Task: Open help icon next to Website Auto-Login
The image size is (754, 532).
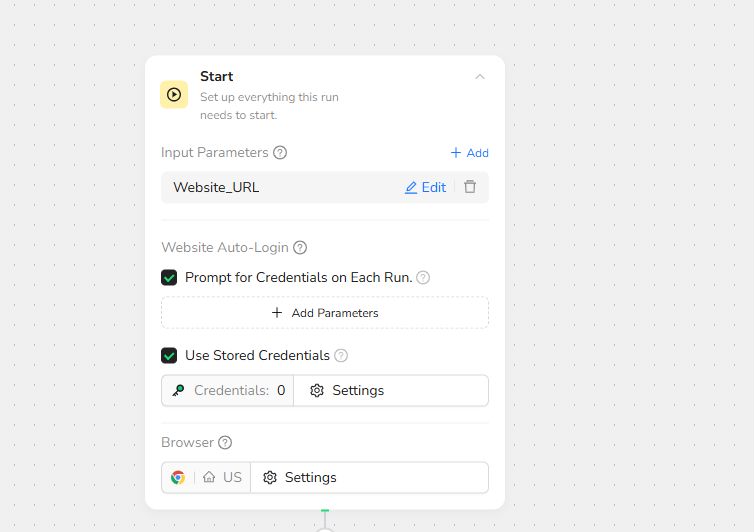Action: point(300,248)
